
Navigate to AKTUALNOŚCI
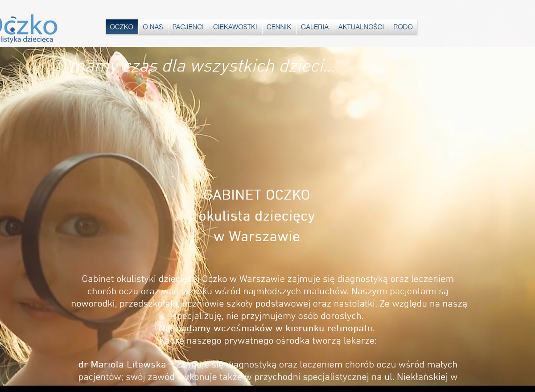pos(361,27)
